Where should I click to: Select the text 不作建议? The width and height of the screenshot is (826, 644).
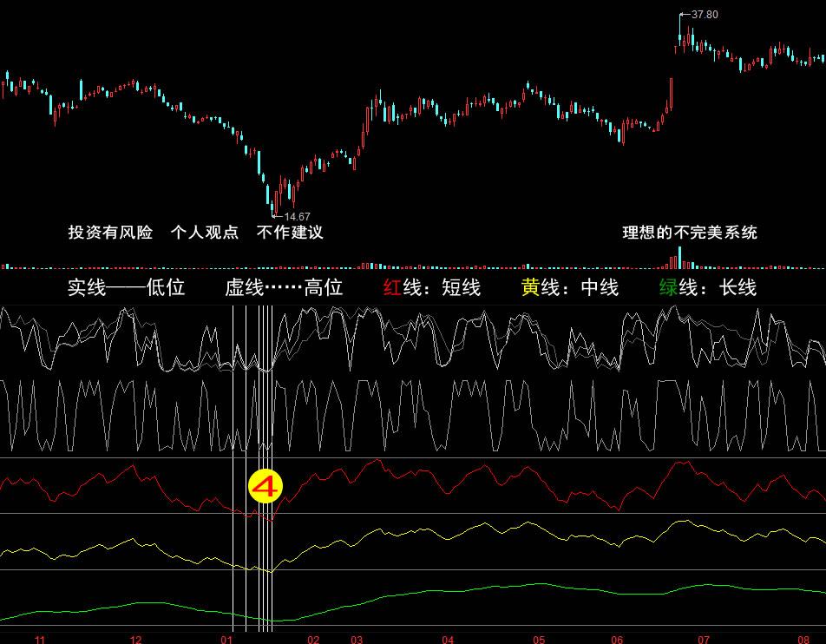coord(290,232)
